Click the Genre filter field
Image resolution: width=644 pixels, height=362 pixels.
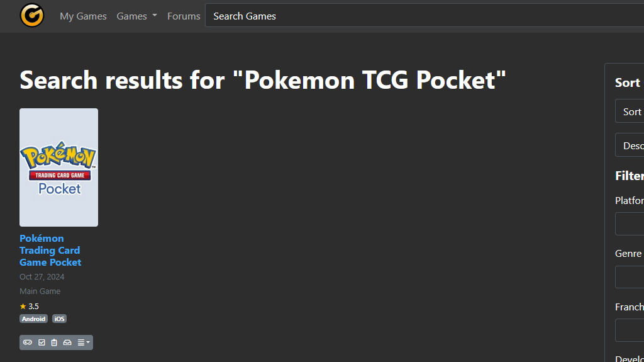[x=630, y=277]
